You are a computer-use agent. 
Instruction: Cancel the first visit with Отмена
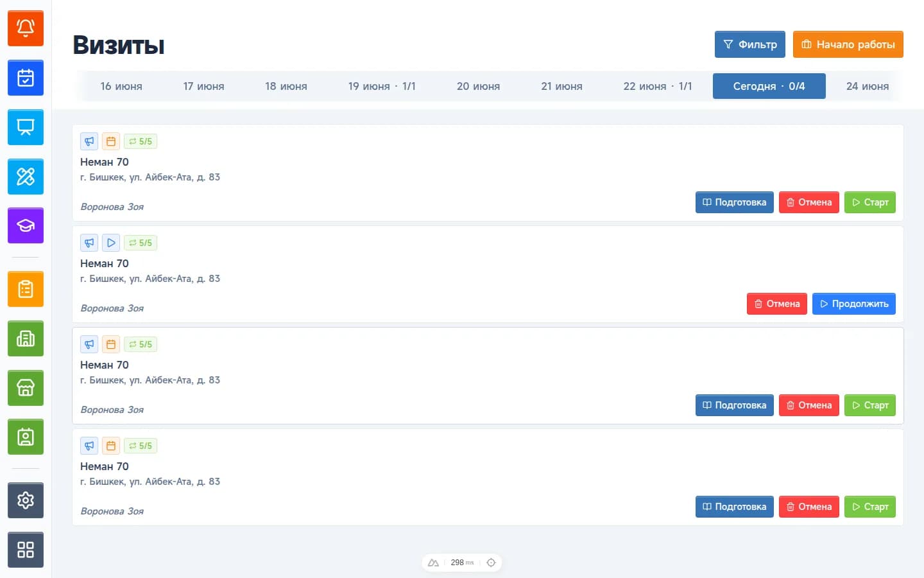pos(809,202)
